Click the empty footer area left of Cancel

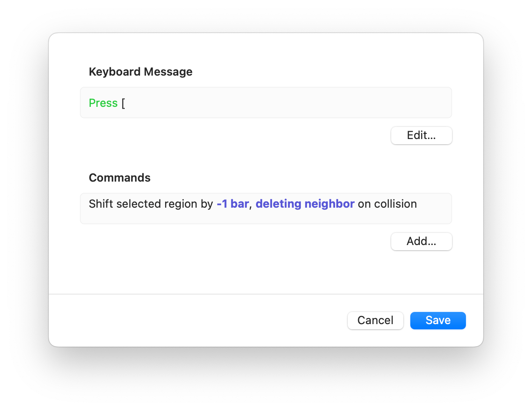click(x=196, y=321)
